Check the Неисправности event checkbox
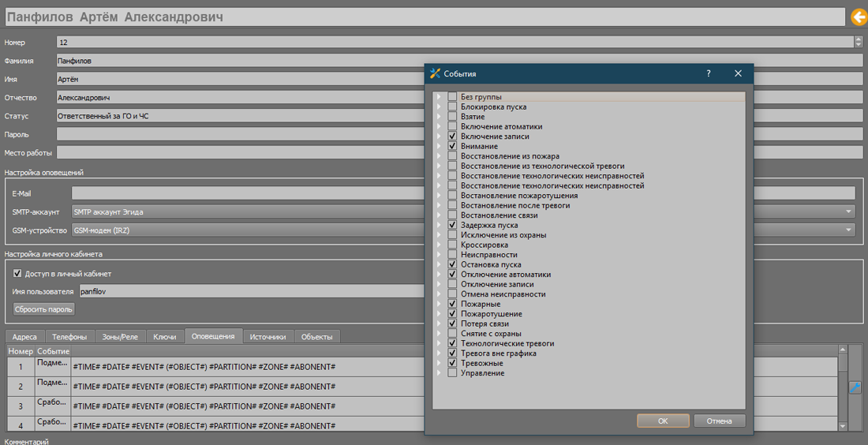The height and width of the screenshot is (445, 868). (452, 255)
